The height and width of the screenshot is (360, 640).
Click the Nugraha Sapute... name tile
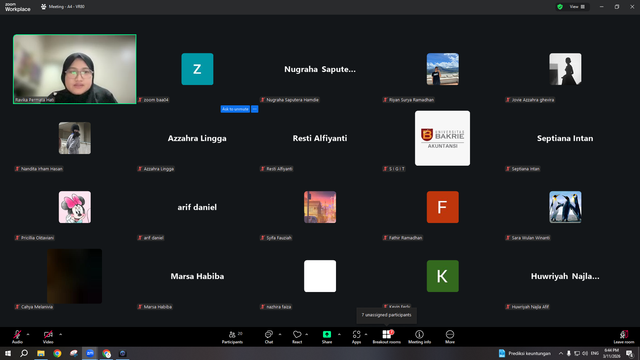(320, 69)
